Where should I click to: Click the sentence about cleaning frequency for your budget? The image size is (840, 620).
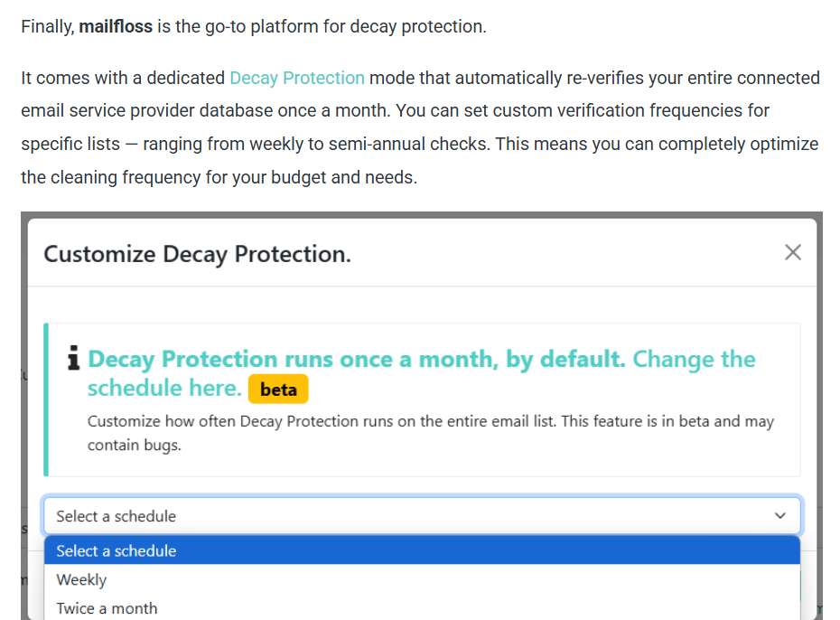pyautogui.click(x=219, y=177)
